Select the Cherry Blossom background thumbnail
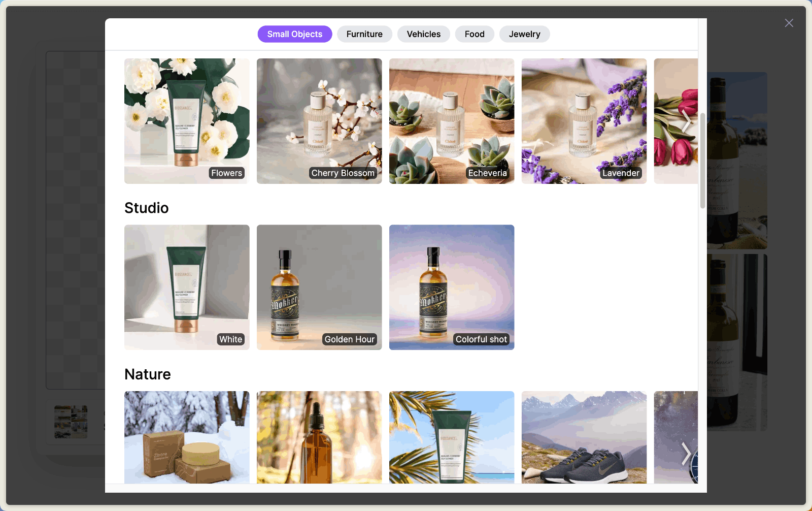Image resolution: width=812 pixels, height=511 pixels. [319, 121]
